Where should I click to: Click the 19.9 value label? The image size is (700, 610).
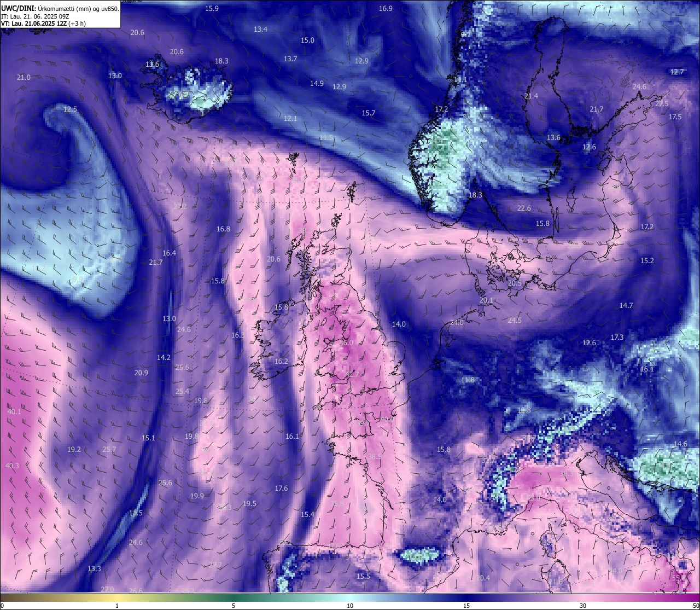pos(197,496)
